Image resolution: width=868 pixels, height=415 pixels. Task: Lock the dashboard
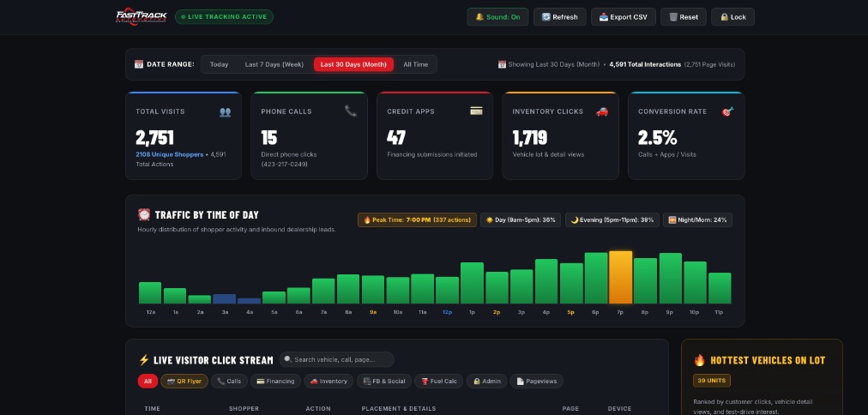(733, 16)
